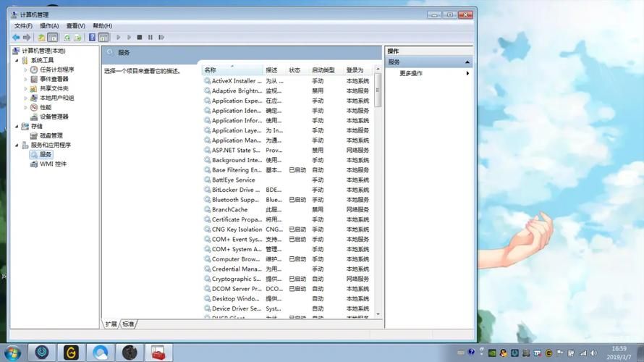Click the 事件查看器 tree icon
Screen dimensions: 644x362
pos(34,80)
